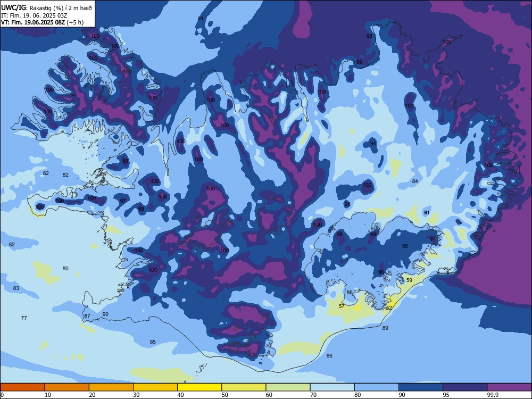Click the legend tick label '10'
The image size is (532, 399).
click(48, 395)
